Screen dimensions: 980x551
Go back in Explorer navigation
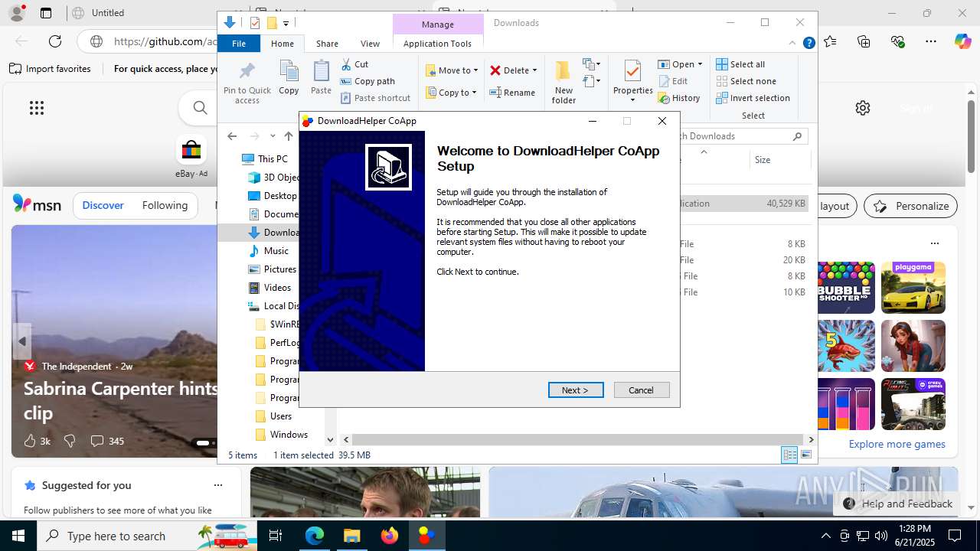[x=232, y=136]
